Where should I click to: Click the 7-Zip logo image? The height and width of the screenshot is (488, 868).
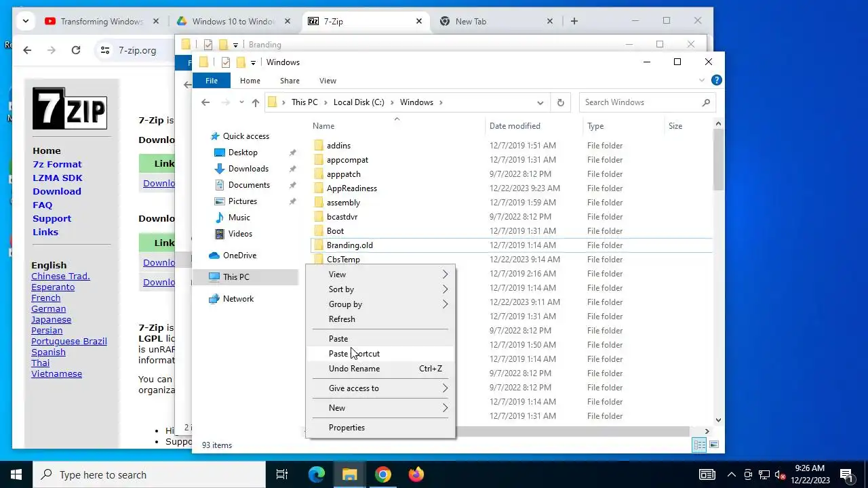click(x=70, y=108)
